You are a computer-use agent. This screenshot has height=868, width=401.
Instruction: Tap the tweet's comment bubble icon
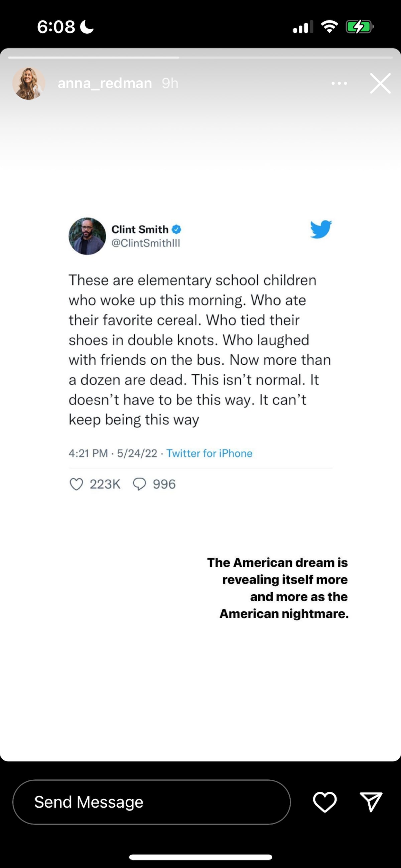point(139,484)
